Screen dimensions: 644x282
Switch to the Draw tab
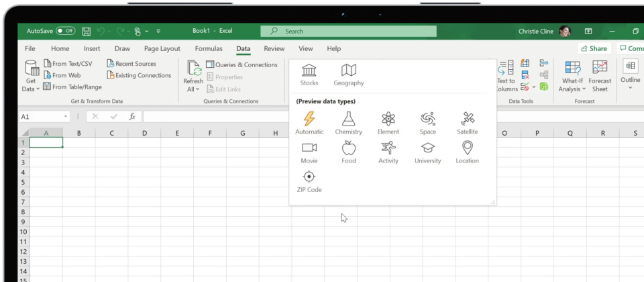tap(122, 48)
